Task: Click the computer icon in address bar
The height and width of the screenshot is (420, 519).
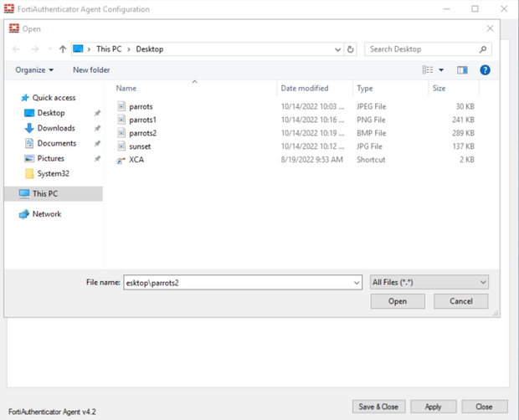Action: (78, 49)
